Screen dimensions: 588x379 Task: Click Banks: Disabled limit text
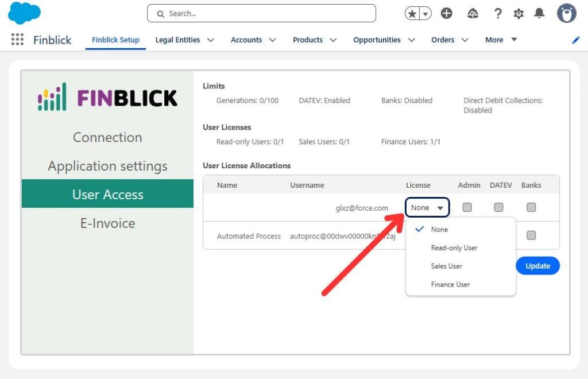(x=407, y=100)
